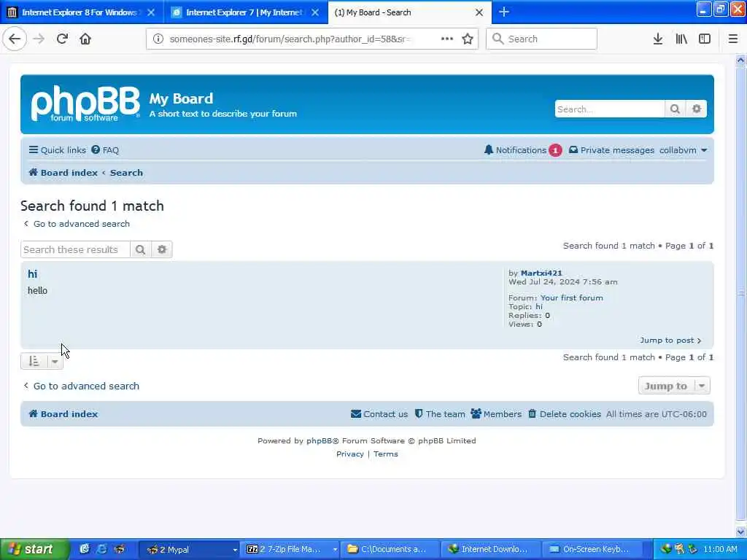
Task: Open C:\Documents folder taskbar item
Action: tap(390, 550)
